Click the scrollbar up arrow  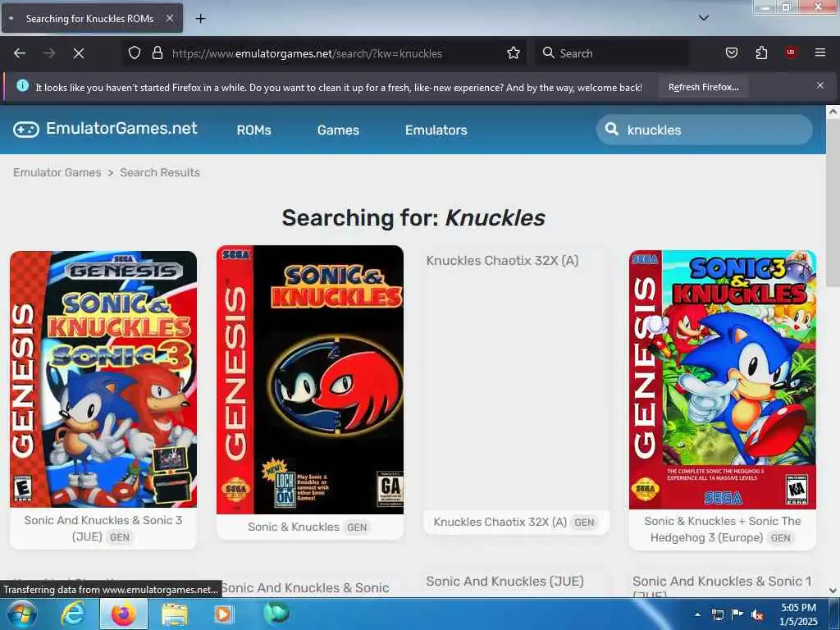point(833,112)
